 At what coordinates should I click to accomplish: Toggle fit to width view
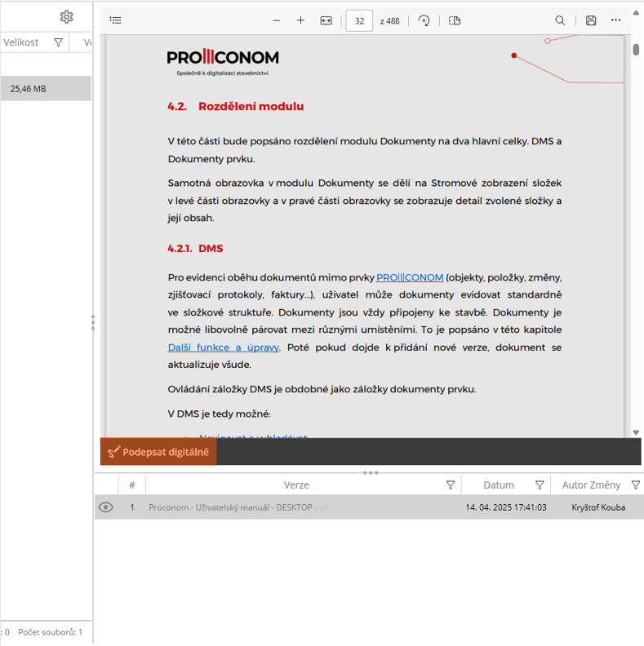(326, 20)
